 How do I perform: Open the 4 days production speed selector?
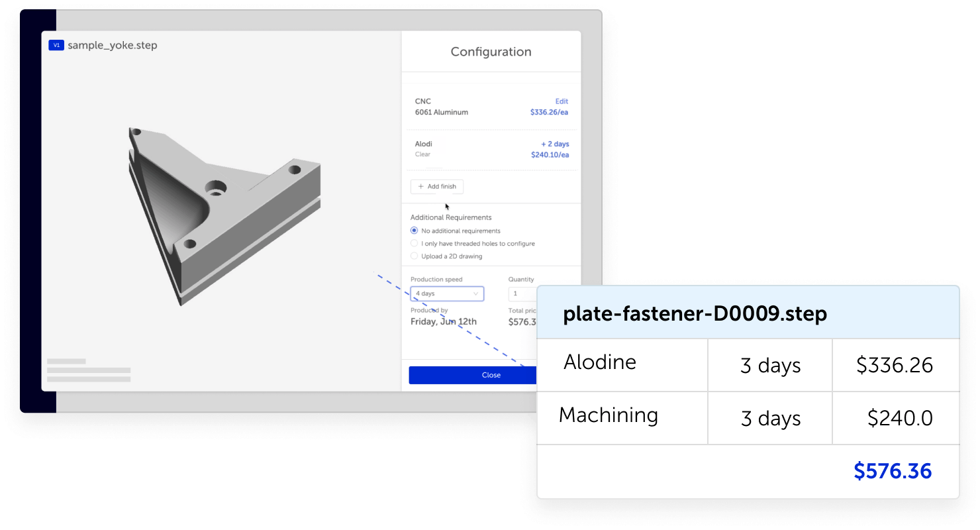pos(447,293)
